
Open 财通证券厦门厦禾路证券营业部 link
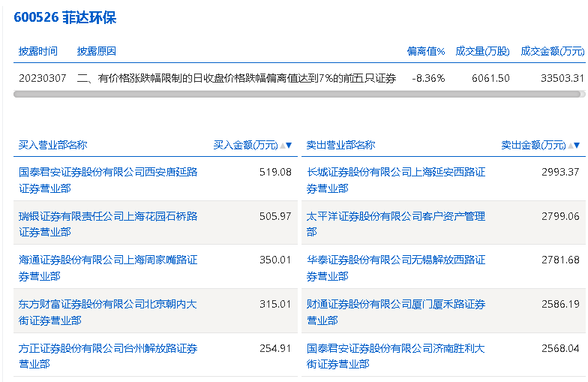pyautogui.click(x=396, y=312)
